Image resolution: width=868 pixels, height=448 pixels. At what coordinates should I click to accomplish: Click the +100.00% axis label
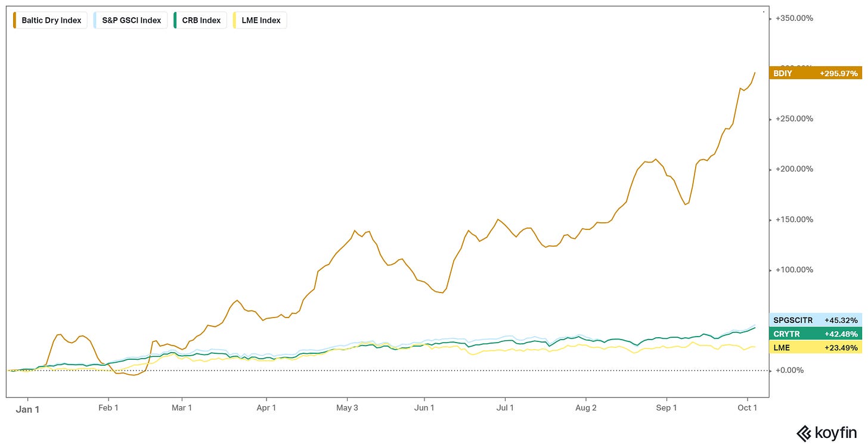click(795, 270)
